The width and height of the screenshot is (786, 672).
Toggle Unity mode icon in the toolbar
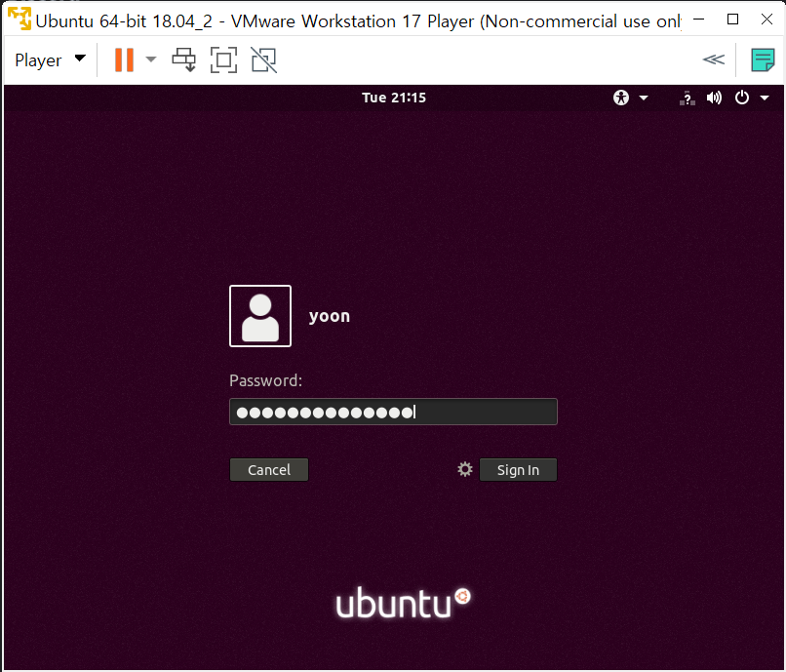264,60
